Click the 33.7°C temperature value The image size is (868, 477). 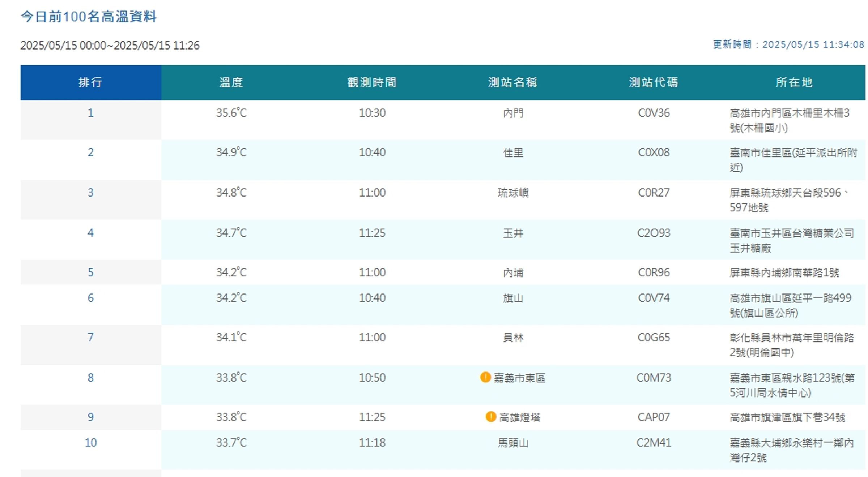tap(231, 442)
